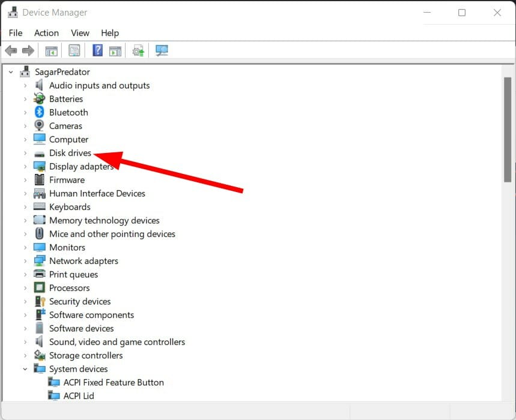The height and width of the screenshot is (420, 516).
Task: Click the Security devices key icon
Action: (x=40, y=301)
